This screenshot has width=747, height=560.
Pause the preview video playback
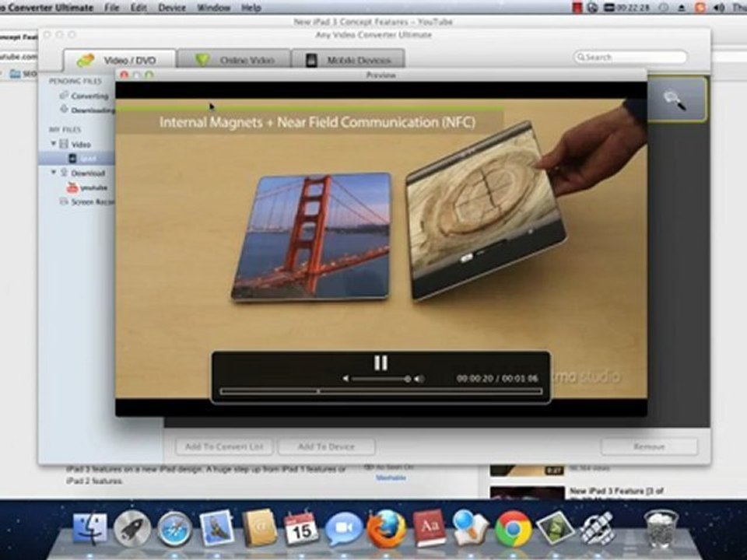tap(381, 363)
